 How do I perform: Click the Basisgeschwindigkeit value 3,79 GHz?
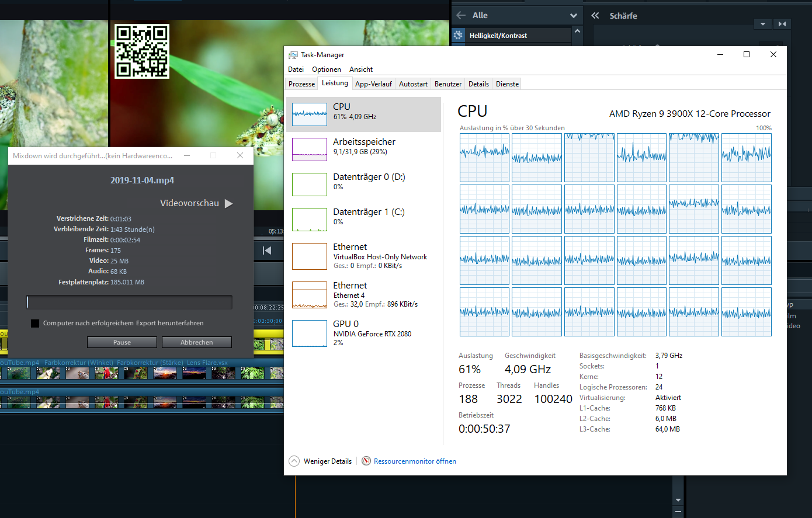(669, 356)
